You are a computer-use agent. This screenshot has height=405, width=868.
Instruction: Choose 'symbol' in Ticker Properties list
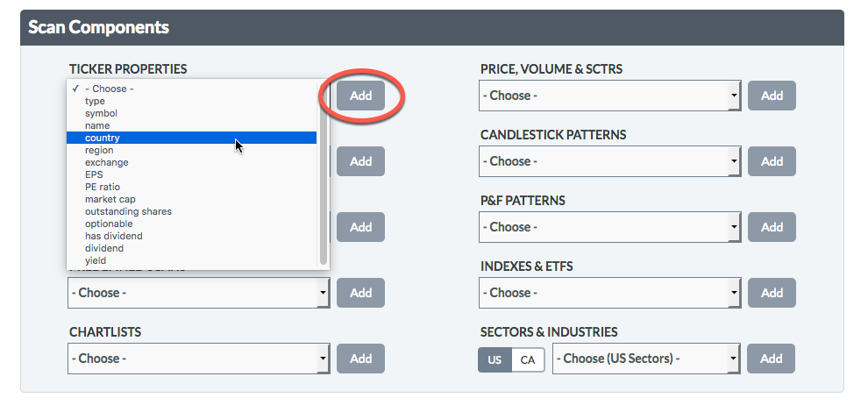point(101,113)
